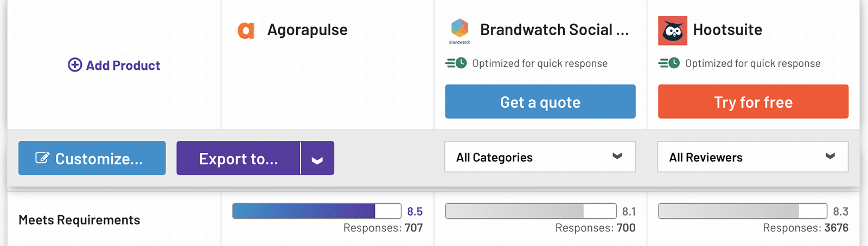Open the Agorapulse product link

tap(307, 30)
